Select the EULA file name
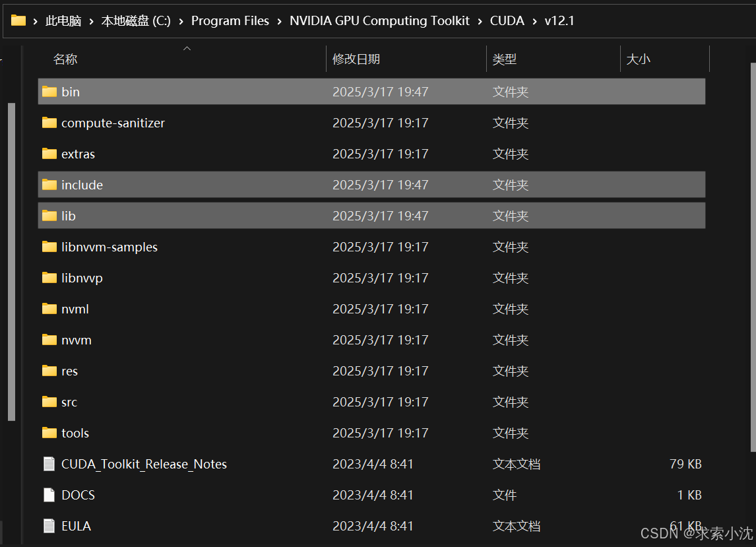The height and width of the screenshot is (547, 756). point(76,526)
